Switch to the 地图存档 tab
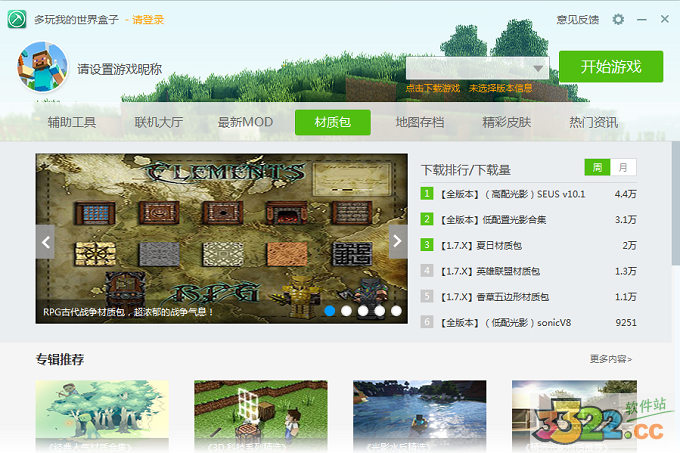 pyautogui.click(x=420, y=123)
